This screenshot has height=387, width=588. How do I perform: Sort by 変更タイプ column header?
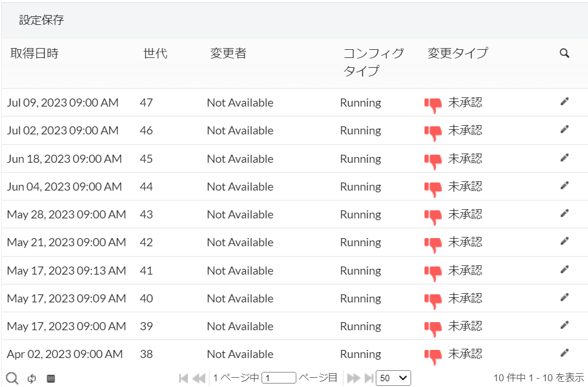click(458, 53)
